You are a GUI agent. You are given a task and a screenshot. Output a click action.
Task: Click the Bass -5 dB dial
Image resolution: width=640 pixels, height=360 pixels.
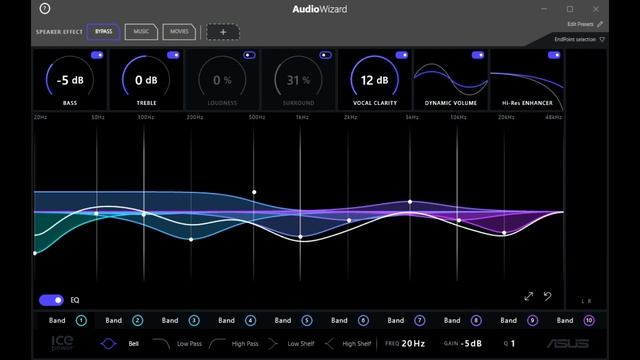pyautogui.click(x=70, y=80)
